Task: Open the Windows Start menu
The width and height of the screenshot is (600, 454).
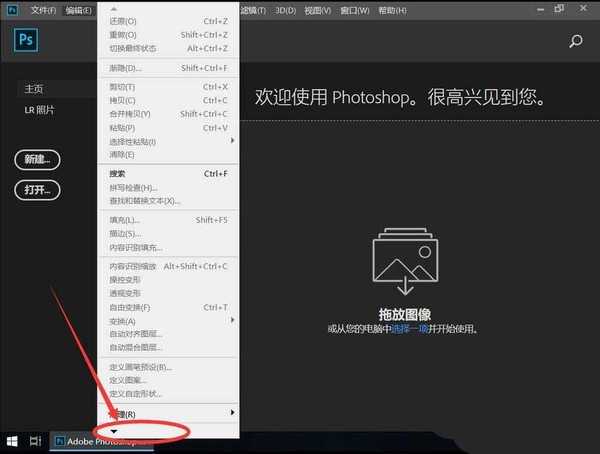Action: (x=13, y=440)
